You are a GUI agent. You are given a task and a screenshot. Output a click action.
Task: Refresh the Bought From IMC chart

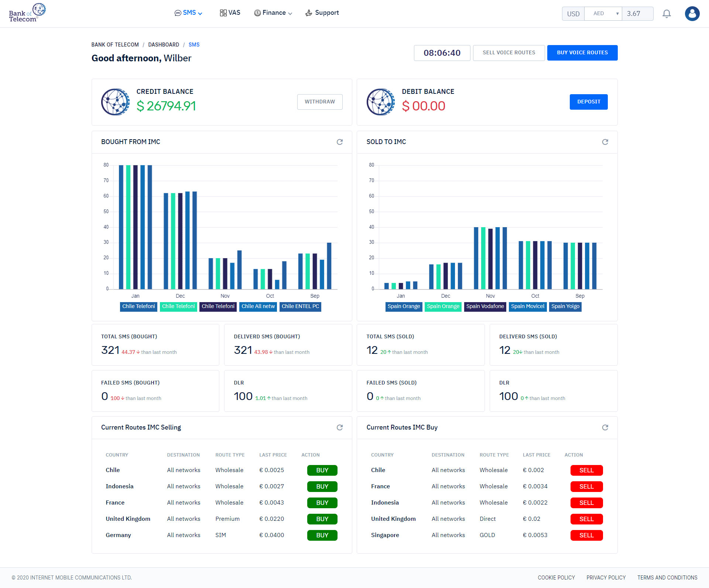340,142
